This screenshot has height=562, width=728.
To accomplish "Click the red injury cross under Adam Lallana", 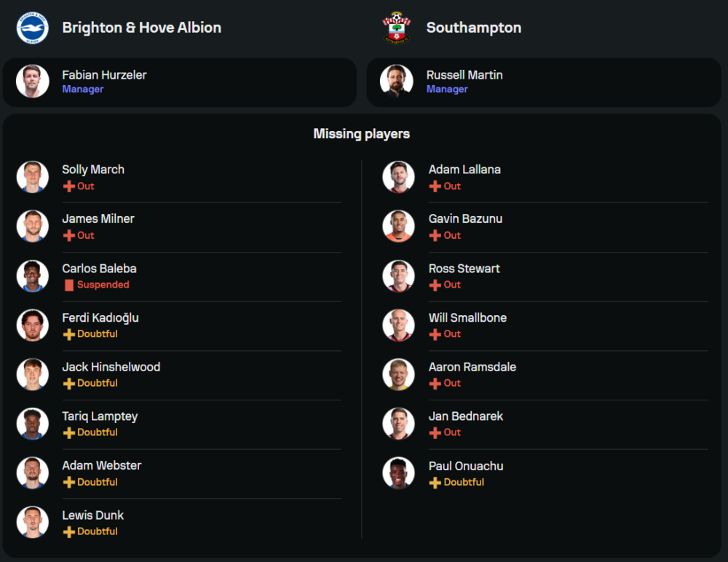I will coord(435,186).
